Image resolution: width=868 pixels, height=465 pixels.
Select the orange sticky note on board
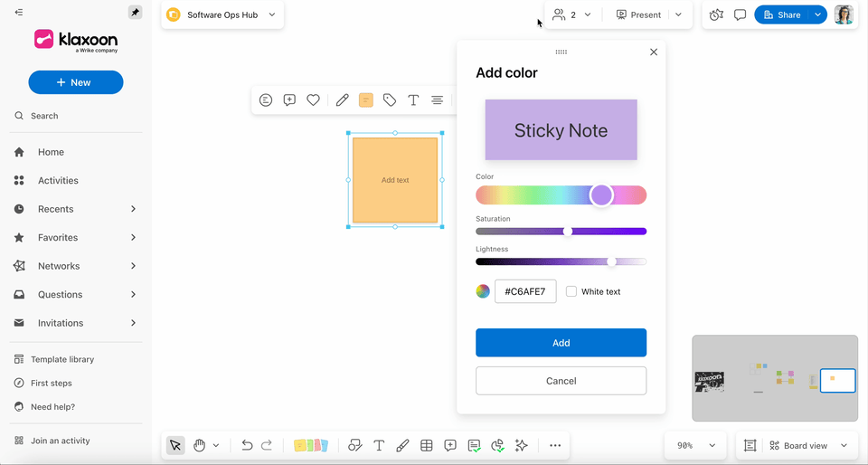click(x=395, y=180)
